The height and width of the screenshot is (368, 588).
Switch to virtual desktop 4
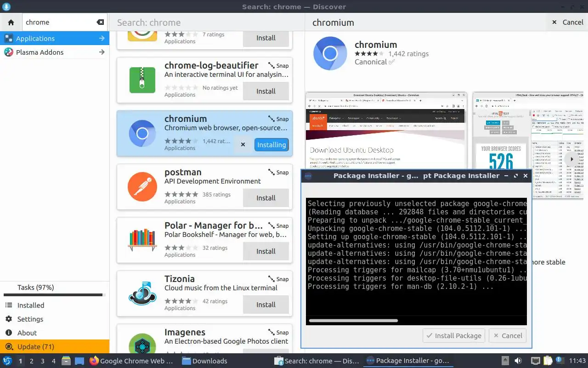(x=54, y=361)
